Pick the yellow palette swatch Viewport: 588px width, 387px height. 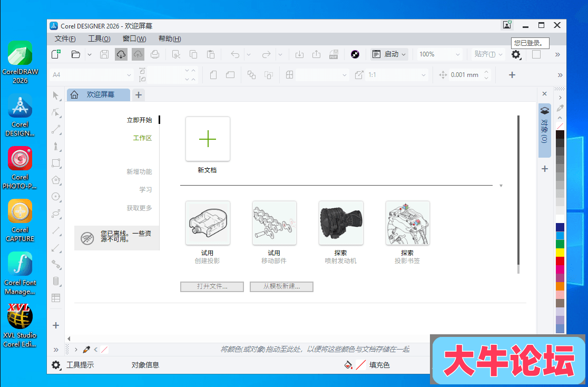[560, 252]
